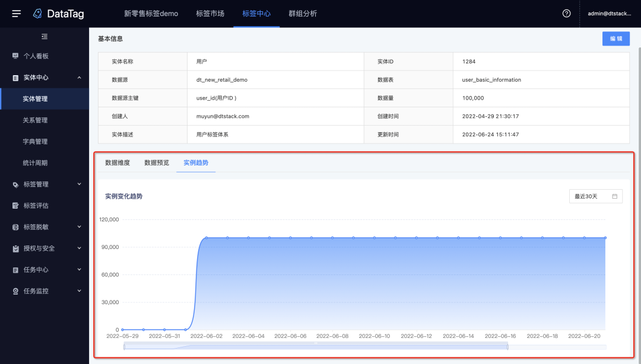Open 标签市场 in top navigation

point(210,14)
